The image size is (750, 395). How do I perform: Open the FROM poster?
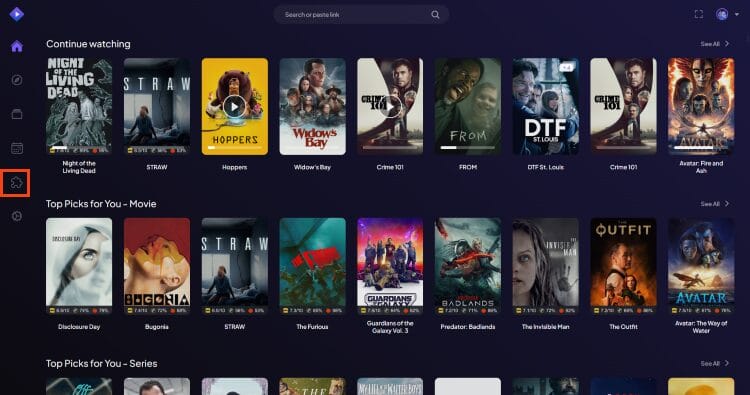(468, 106)
